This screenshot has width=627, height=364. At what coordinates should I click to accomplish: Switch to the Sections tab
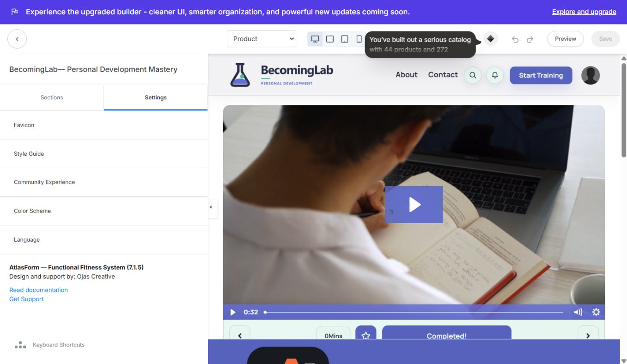tap(52, 97)
